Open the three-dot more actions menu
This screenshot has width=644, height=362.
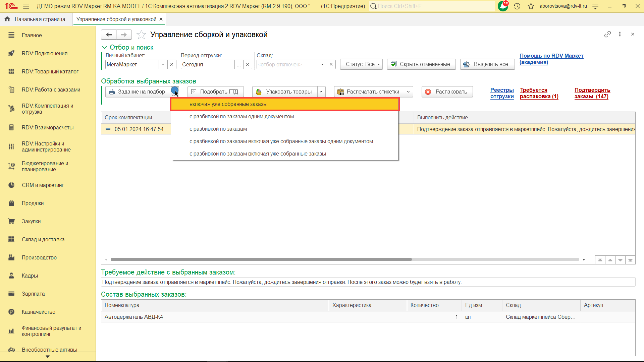click(x=620, y=34)
